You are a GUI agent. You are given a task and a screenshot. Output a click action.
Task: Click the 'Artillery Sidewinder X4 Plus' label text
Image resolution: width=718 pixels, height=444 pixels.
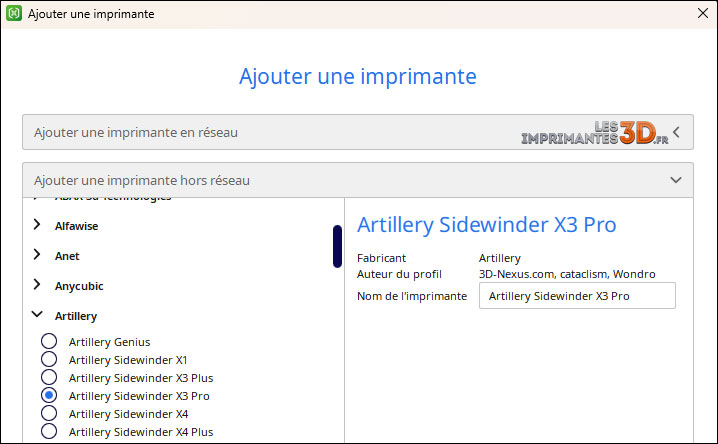(141, 432)
